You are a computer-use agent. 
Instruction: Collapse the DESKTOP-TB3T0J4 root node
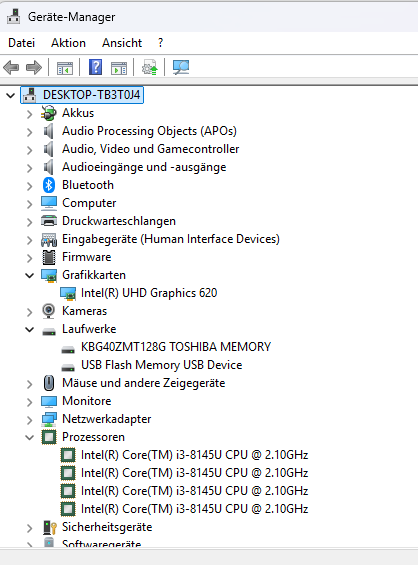(x=10, y=95)
